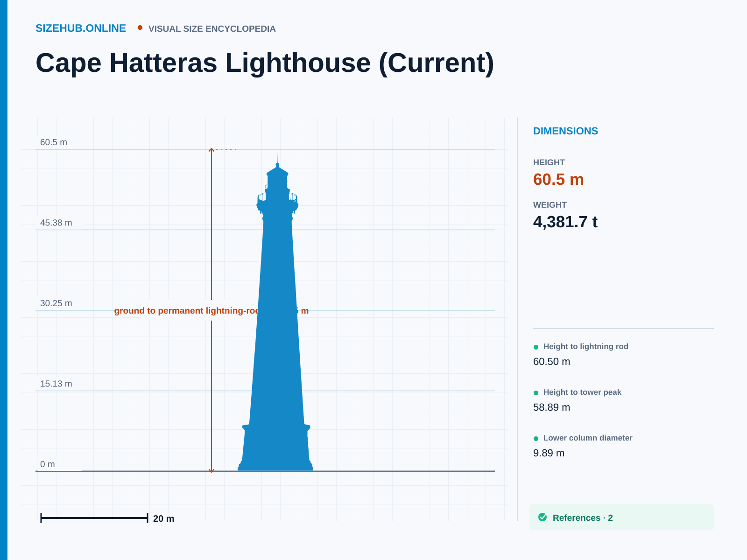Select the 58.89 m tower peak value
Image resolution: width=747 pixels, height=560 pixels.
[x=551, y=407]
